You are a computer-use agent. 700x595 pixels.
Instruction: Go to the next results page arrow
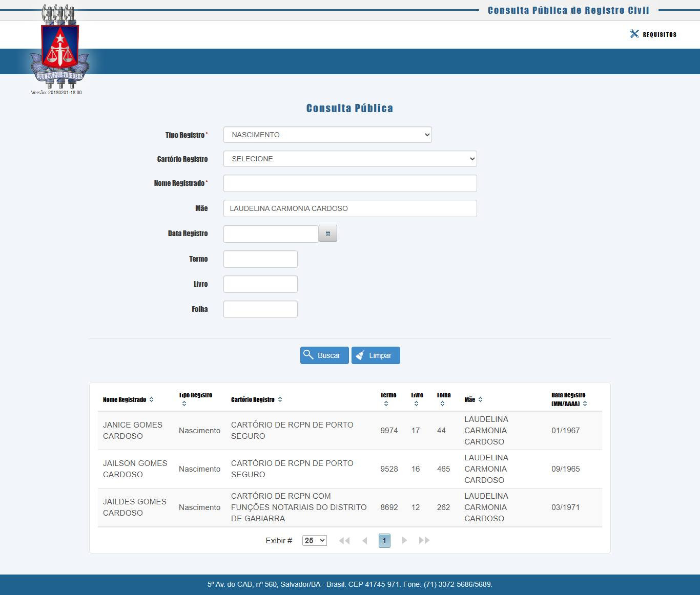point(404,540)
